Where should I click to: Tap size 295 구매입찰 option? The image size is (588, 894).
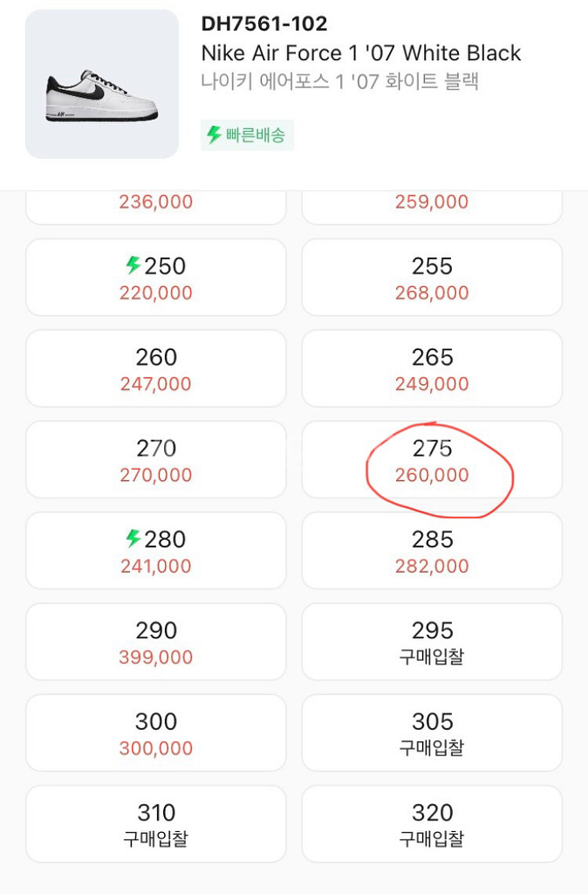(x=432, y=642)
